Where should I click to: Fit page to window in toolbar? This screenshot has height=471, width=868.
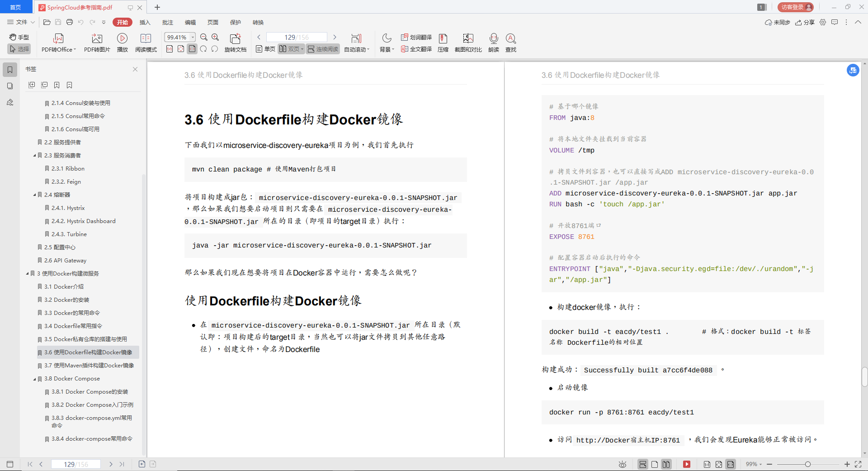(181, 49)
